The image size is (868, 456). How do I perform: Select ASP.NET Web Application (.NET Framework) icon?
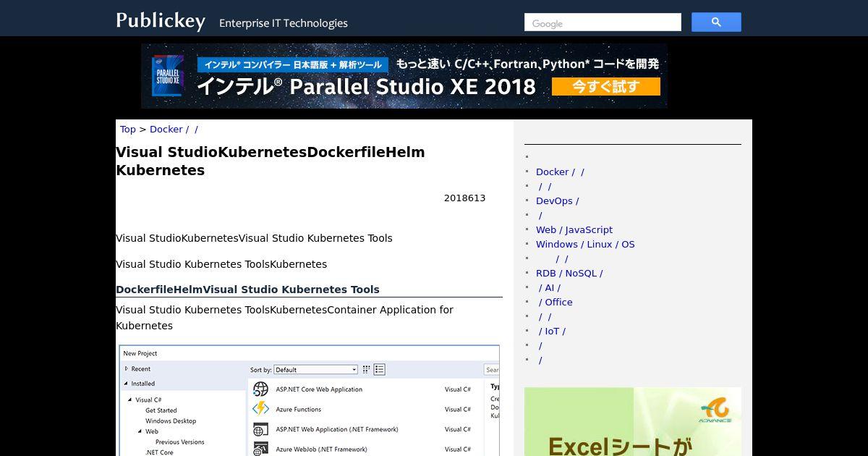[260, 429]
